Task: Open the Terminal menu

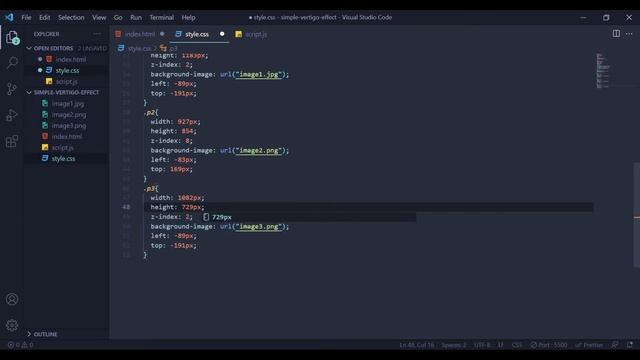Action: tap(161, 18)
